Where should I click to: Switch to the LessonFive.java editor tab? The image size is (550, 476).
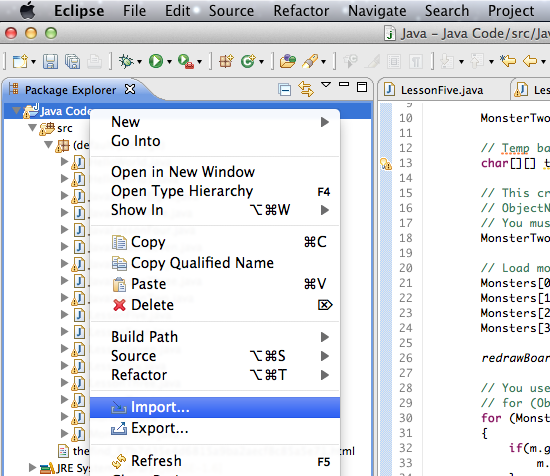(442, 90)
